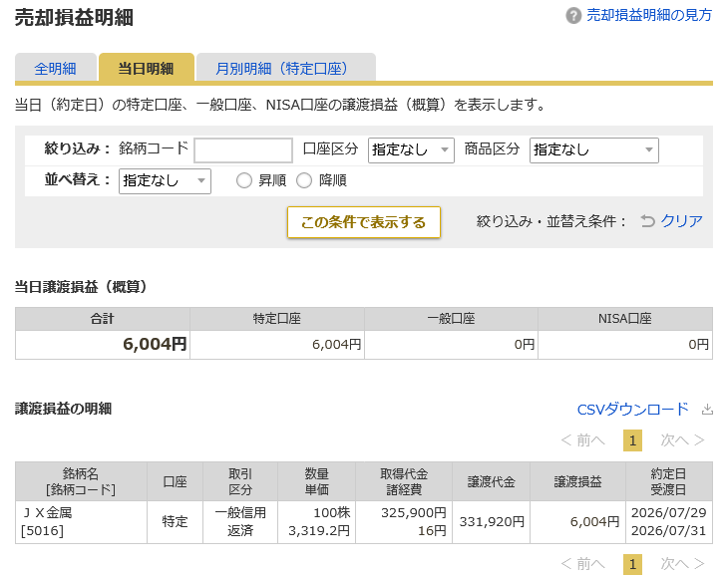Click the 譲渡損益 column header
The width and height of the screenshot is (728, 578).
[578, 481]
